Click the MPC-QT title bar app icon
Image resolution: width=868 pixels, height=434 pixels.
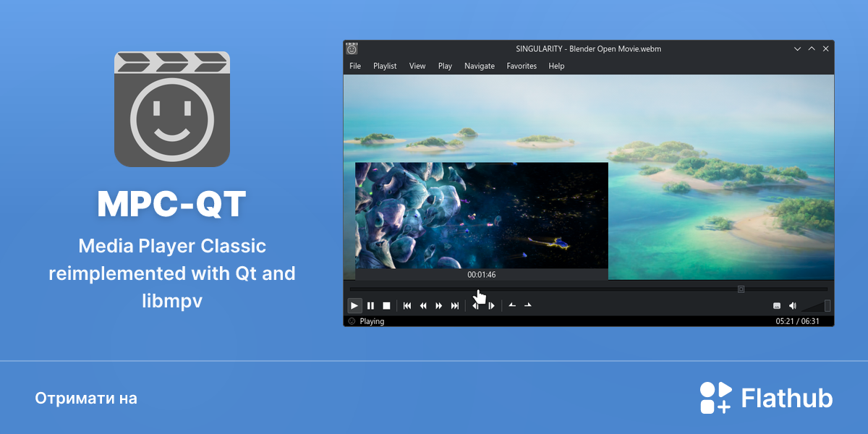pyautogui.click(x=352, y=48)
